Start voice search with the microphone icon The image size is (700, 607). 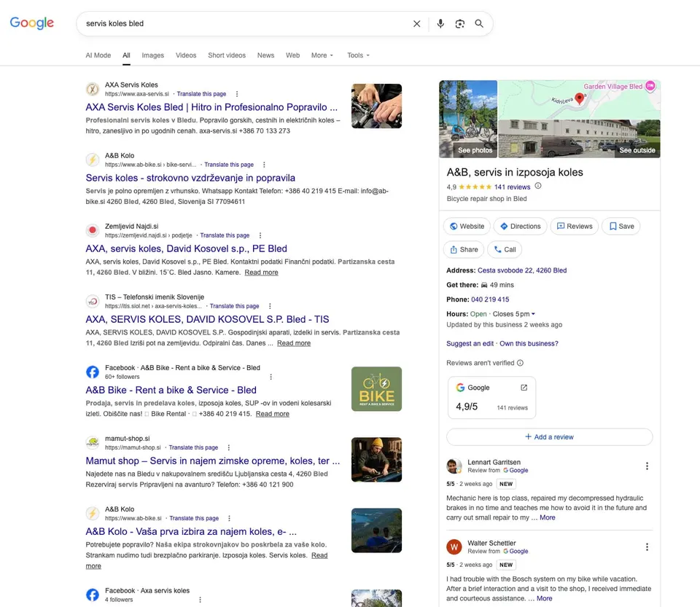point(440,23)
